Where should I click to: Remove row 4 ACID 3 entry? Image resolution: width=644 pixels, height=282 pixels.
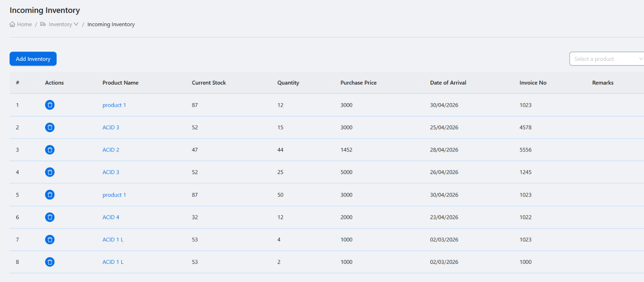[x=50, y=172]
